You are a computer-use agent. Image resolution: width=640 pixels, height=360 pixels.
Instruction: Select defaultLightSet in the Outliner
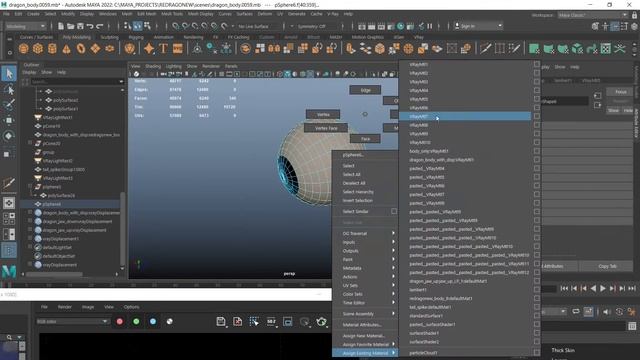[x=57, y=247]
